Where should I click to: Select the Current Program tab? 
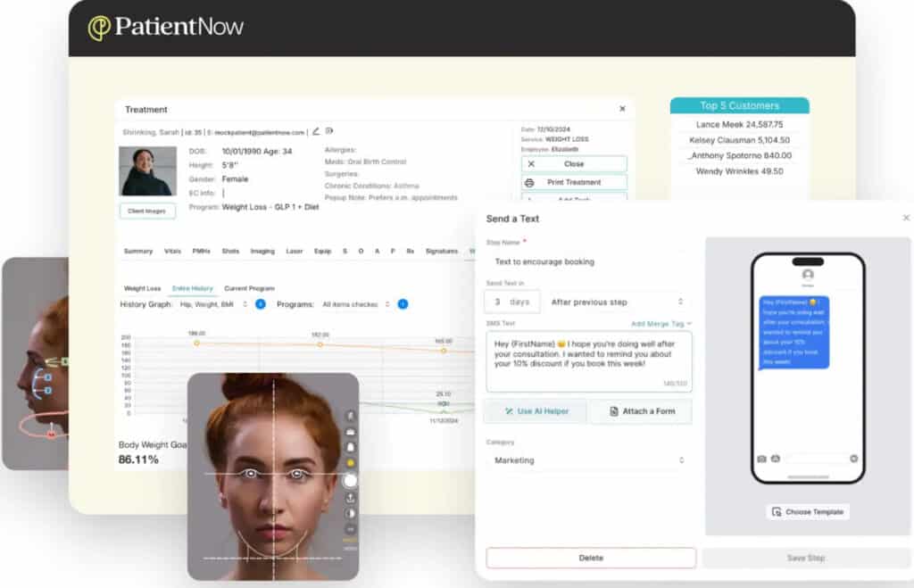(x=249, y=289)
